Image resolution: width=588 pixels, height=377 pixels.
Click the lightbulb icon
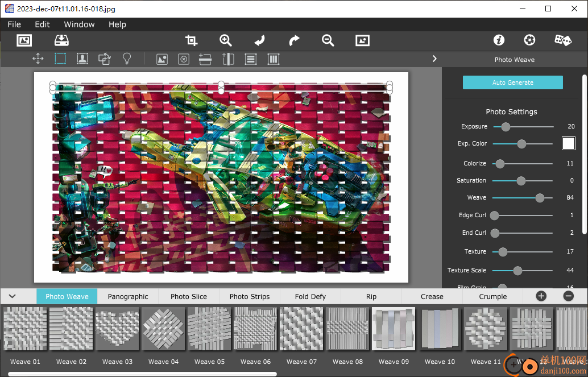click(x=127, y=59)
